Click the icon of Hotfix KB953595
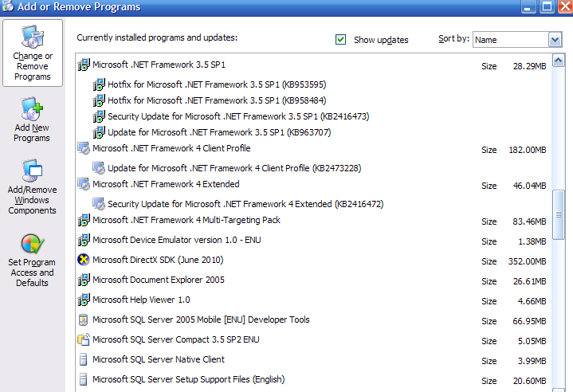Image resolution: width=573 pixels, height=392 pixels. click(x=99, y=84)
